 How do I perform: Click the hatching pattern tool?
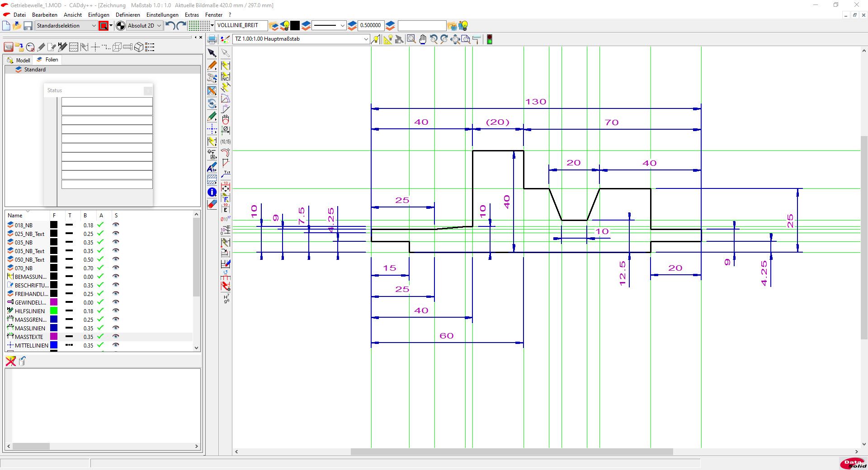(x=212, y=180)
